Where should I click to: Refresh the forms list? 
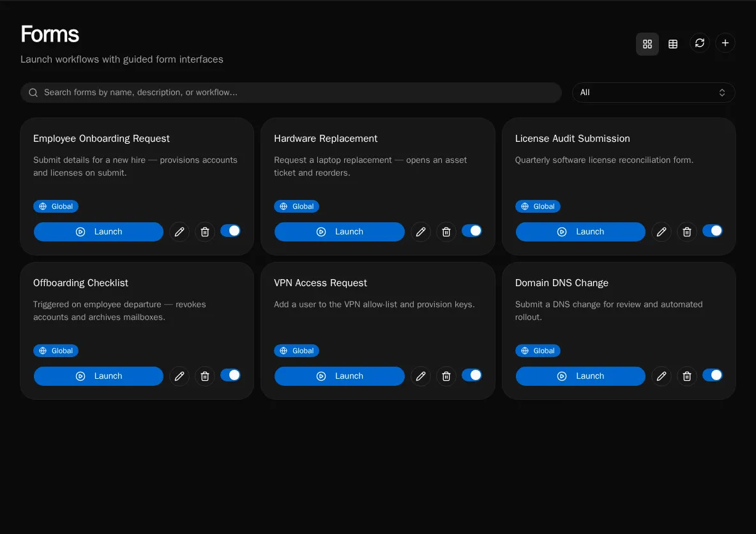(699, 43)
